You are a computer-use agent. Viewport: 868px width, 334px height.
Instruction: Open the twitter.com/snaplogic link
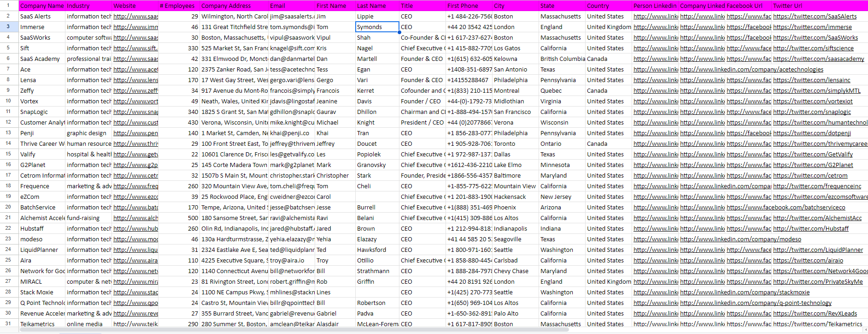[x=812, y=112]
